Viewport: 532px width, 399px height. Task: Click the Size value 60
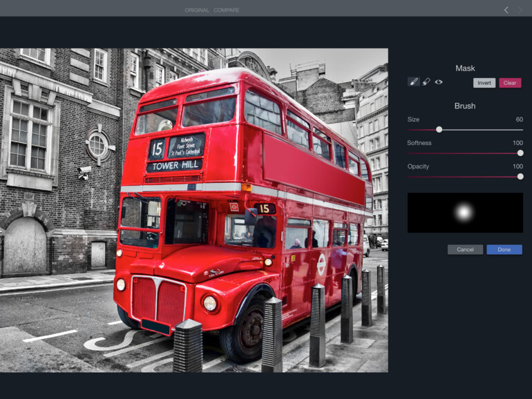coord(519,119)
